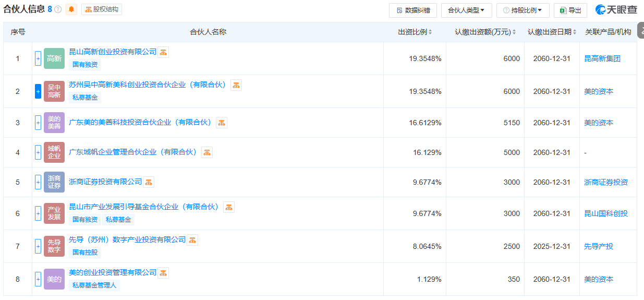Sort by 认缴出资额(万元) column
Viewport: 644px width, 300px height.
[x=514, y=32]
